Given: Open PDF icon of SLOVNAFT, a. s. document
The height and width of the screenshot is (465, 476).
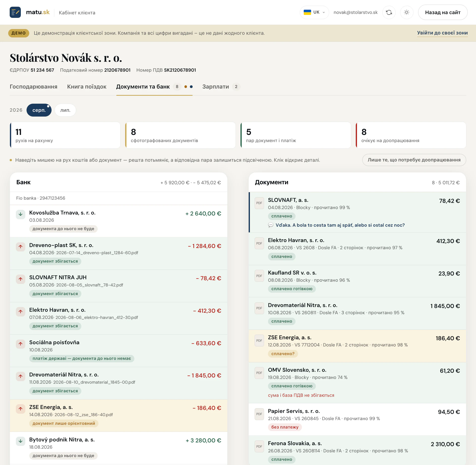Looking at the screenshot, I should [x=259, y=203].
